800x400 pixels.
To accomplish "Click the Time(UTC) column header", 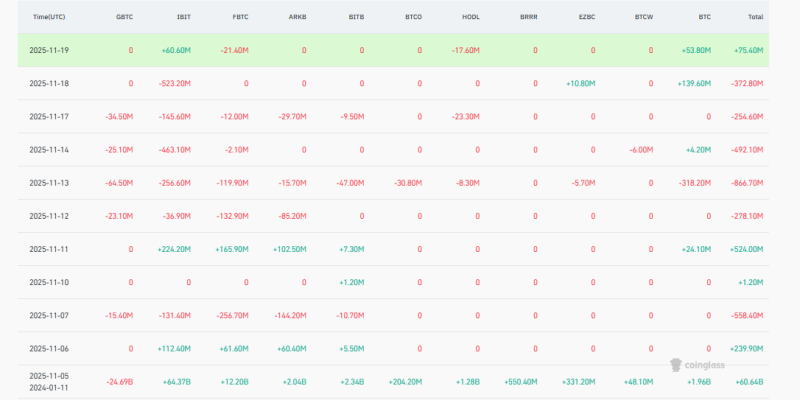I will click(x=50, y=18).
